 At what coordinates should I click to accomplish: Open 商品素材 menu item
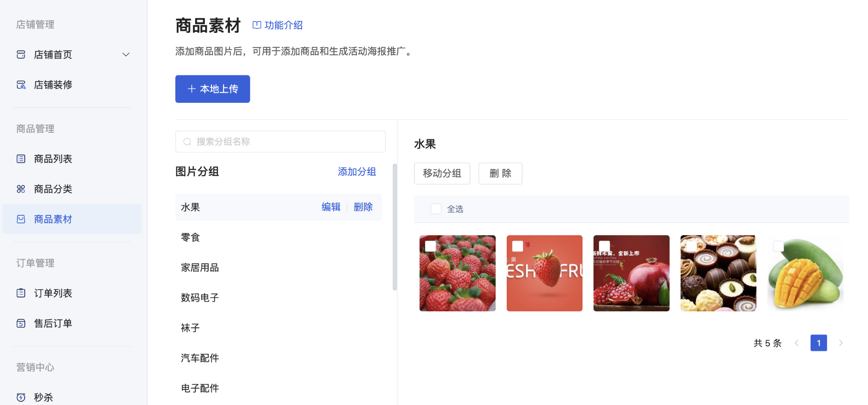point(72,219)
